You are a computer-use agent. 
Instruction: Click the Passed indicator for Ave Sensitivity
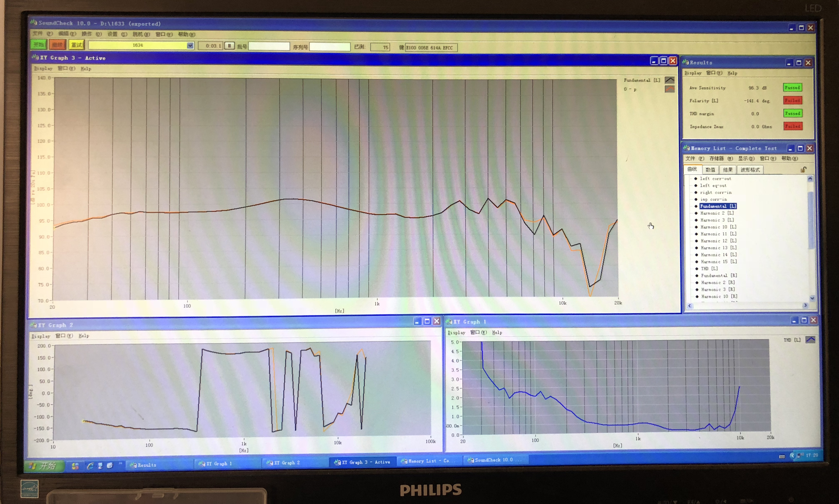click(792, 88)
